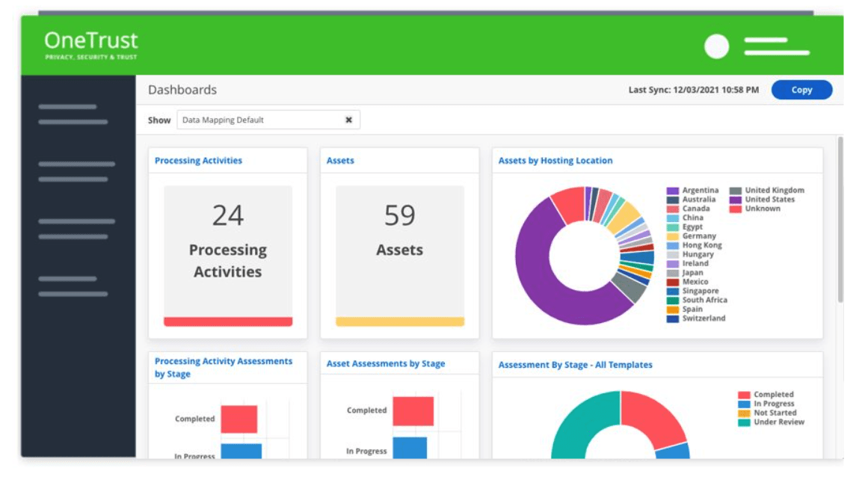868x483 pixels.
Task: Click the China legend swatch
Action: coord(673,218)
